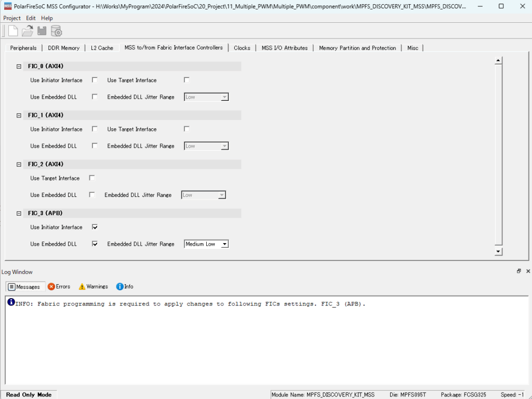This screenshot has height=399, width=532.
Task: Show Warnings in the Log Window
Action: [93, 287]
